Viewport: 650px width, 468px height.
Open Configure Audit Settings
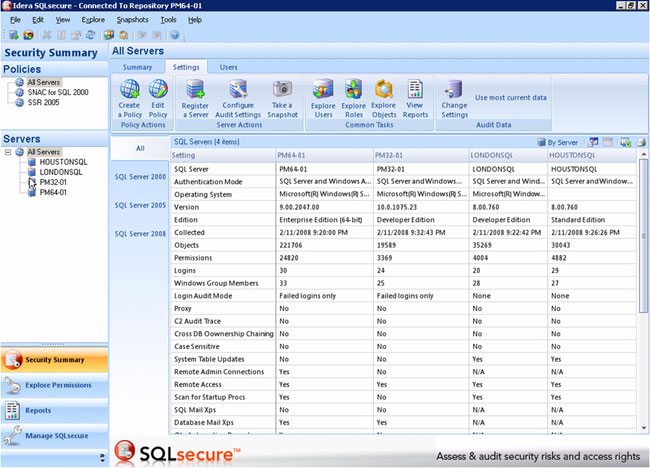pyautogui.click(x=238, y=99)
